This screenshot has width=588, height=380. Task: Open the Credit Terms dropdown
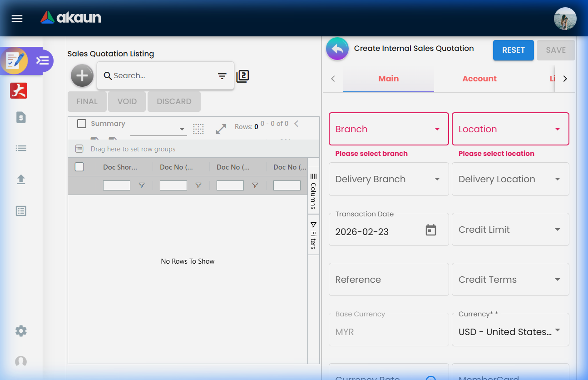click(x=510, y=279)
